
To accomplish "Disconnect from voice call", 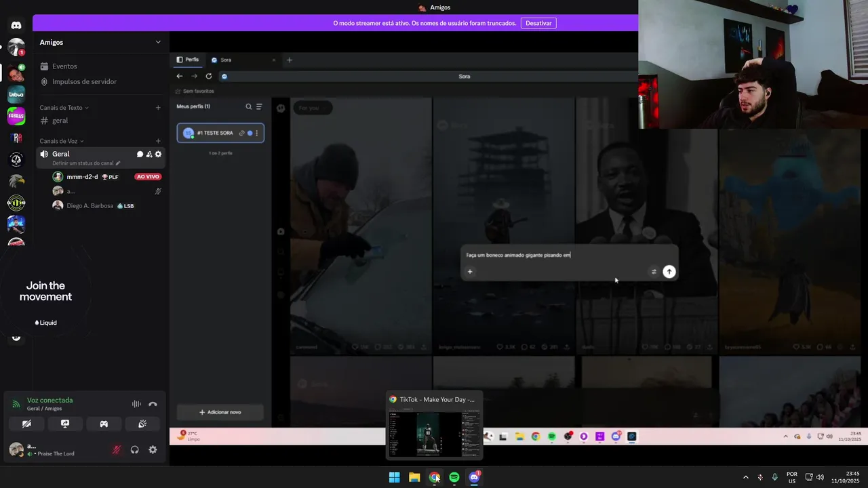I will coord(153,404).
